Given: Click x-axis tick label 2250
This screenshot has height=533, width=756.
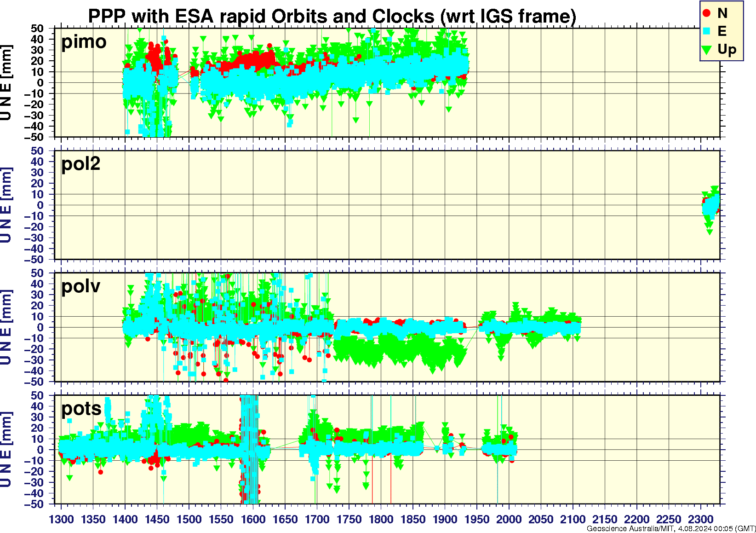Looking at the screenshot, I should (x=669, y=519).
